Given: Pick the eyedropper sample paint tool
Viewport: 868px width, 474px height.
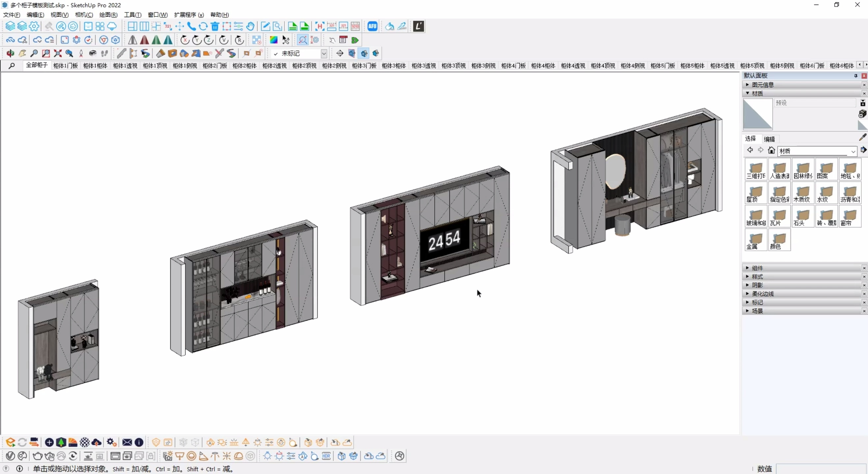Looking at the screenshot, I should tap(862, 137).
